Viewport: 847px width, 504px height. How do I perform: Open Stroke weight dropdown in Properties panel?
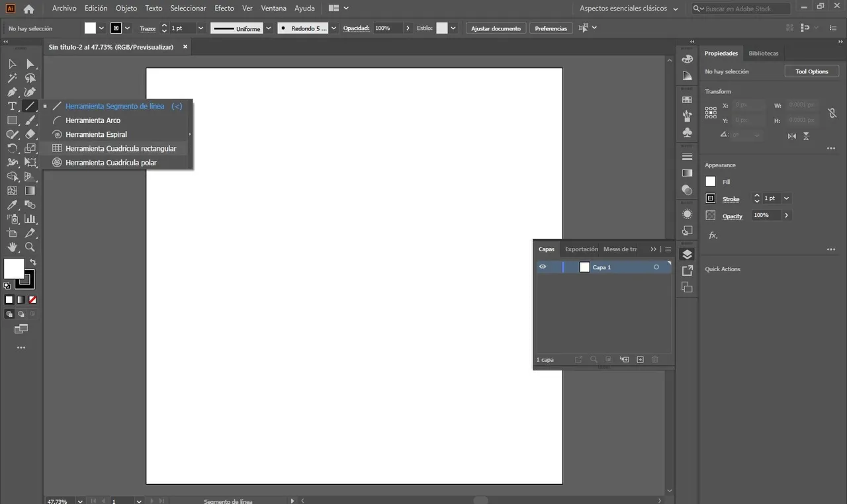point(786,198)
